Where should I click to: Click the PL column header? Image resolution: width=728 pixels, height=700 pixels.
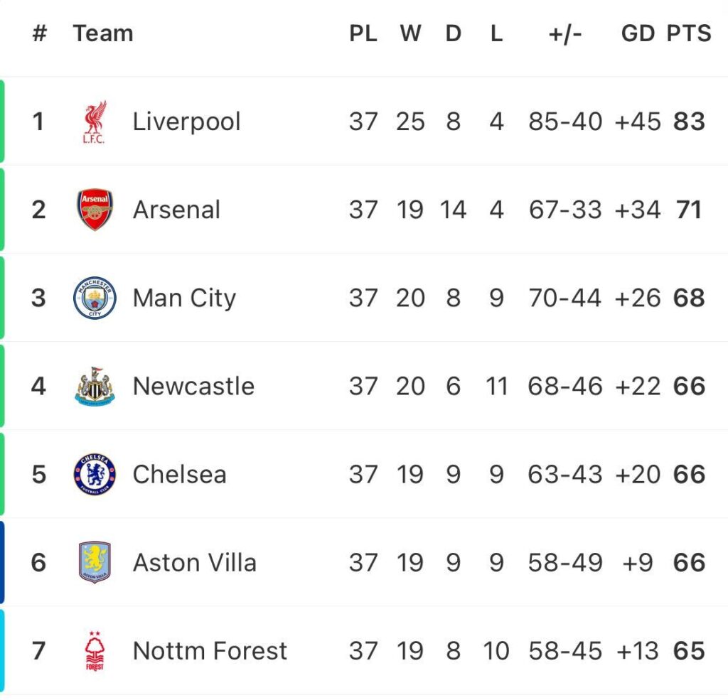coord(363,33)
